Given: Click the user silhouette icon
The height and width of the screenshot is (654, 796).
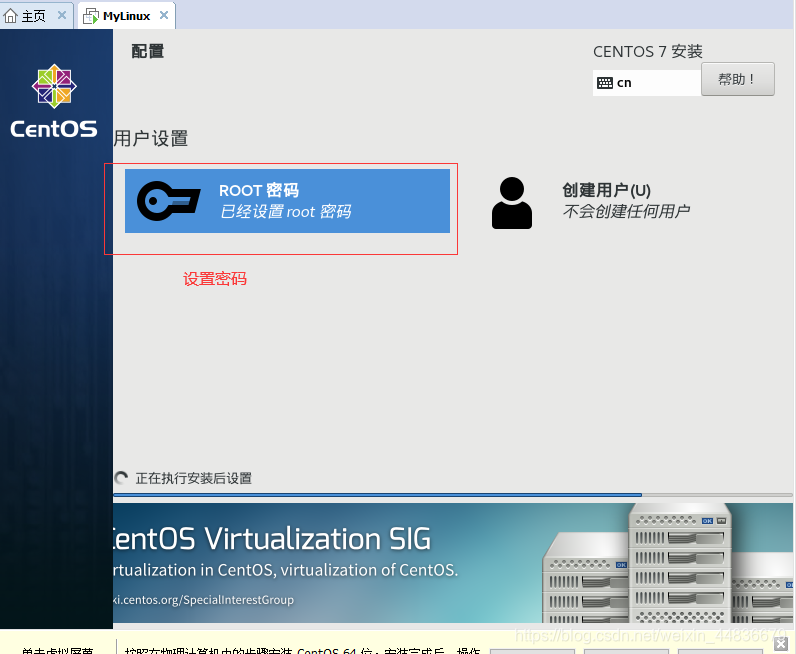Looking at the screenshot, I should pyautogui.click(x=512, y=203).
